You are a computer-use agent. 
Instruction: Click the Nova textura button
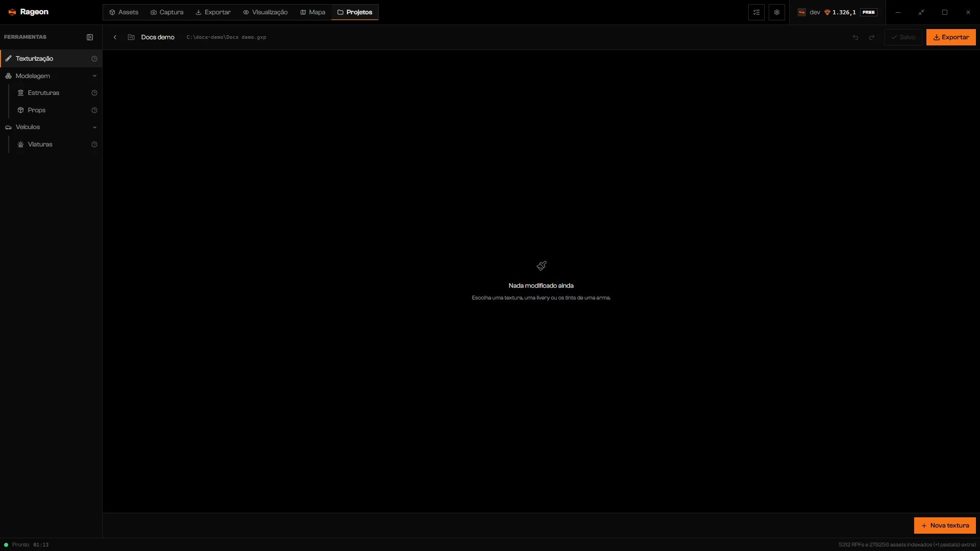coord(945,525)
